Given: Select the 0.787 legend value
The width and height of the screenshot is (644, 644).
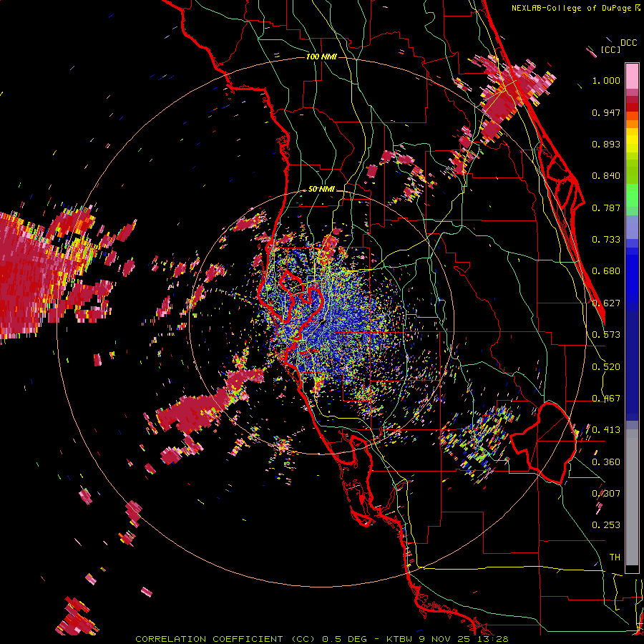Looking at the screenshot, I should (x=606, y=208).
